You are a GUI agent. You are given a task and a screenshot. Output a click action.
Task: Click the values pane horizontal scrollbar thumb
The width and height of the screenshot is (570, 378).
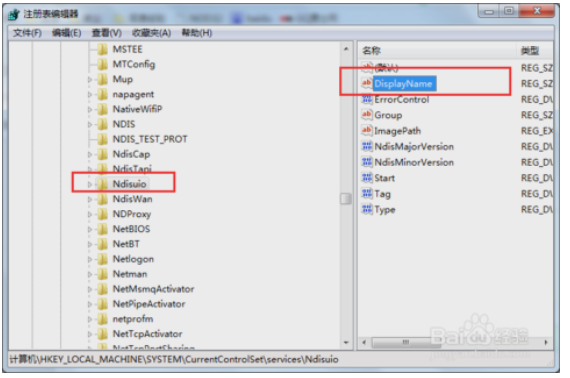pyautogui.click(x=405, y=342)
